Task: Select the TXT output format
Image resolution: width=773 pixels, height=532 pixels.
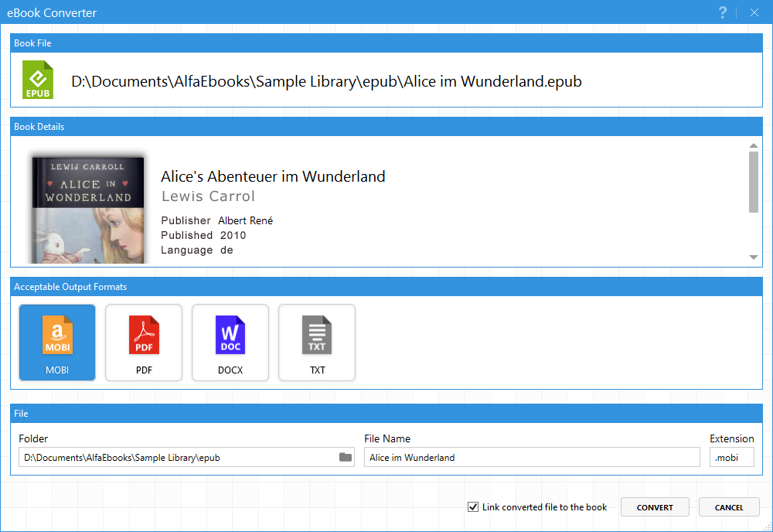Action: click(x=317, y=342)
